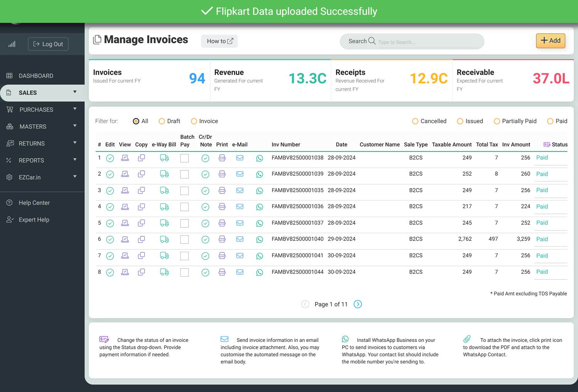Generate e-Way Bill for the first invoice
Image resolution: width=578 pixels, height=392 pixels.
click(165, 158)
